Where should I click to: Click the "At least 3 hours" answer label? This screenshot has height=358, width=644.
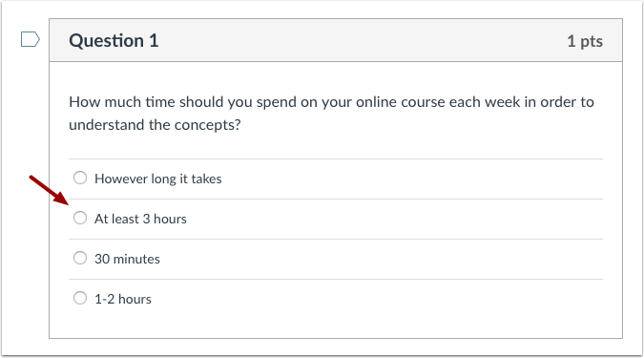pos(140,219)
